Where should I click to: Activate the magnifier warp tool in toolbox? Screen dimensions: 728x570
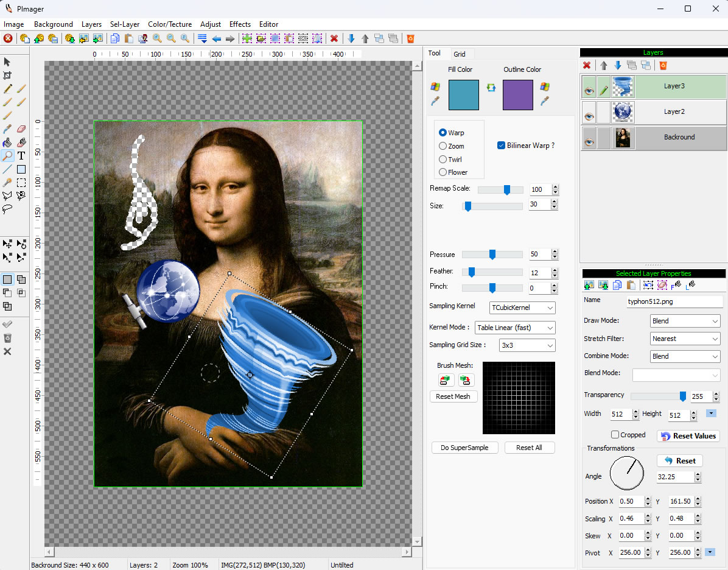[7, 156]
